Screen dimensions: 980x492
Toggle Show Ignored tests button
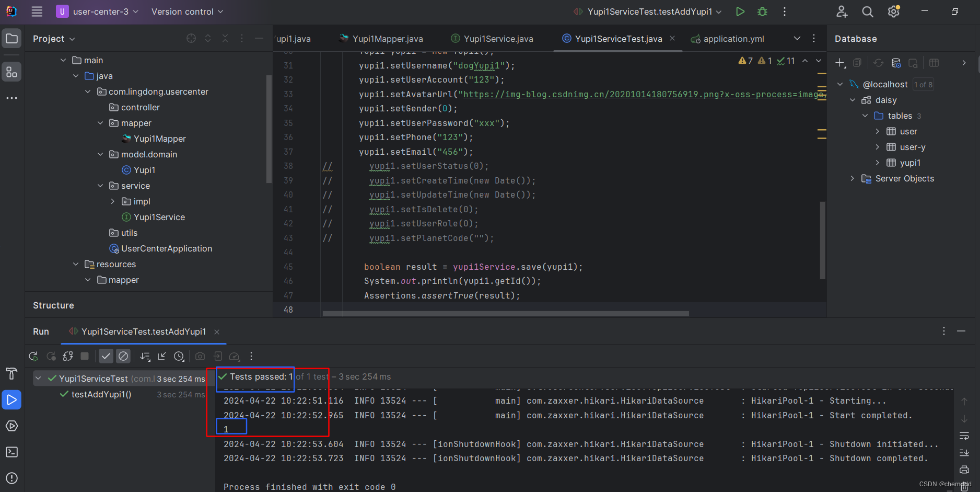click(123, 356)
